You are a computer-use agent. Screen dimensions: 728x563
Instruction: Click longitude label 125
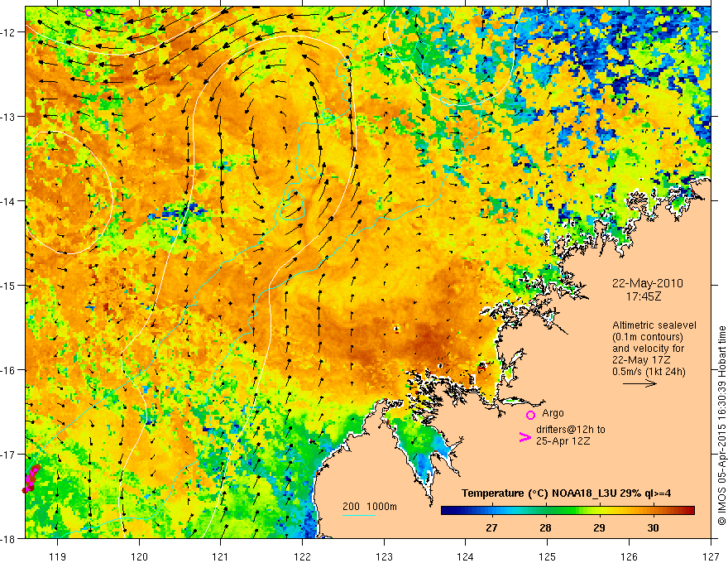pyautogui.click(x=548, y=556)
